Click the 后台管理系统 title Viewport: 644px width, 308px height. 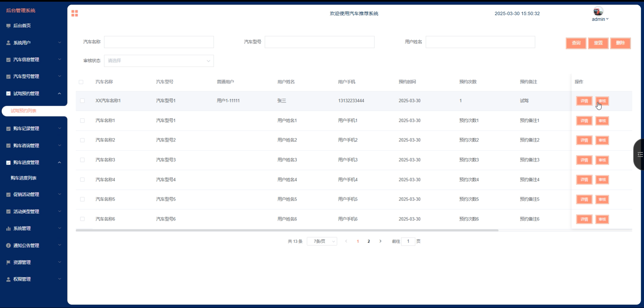click(21, 10)
